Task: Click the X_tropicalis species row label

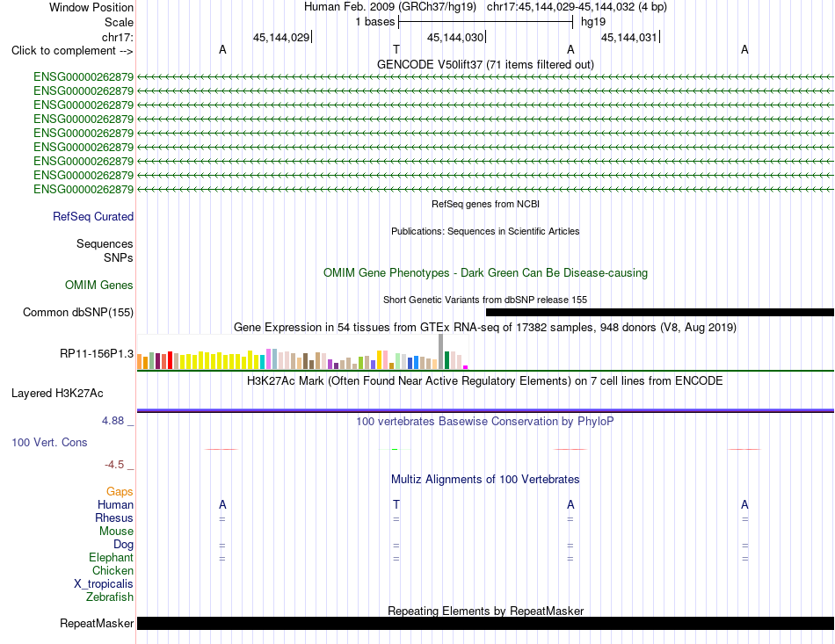Action: coord(104,584)
